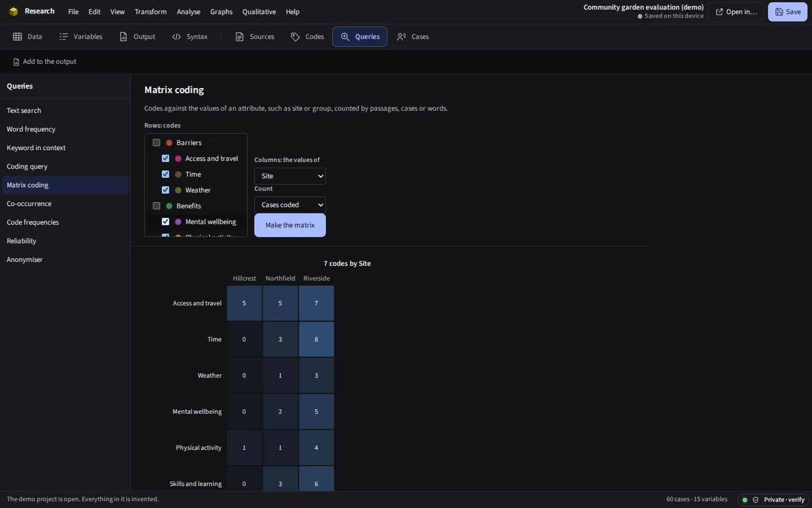Open the Analyse menu
This screenshot has height=508, width=812.
pyautogui.click(x=188, y=12)
